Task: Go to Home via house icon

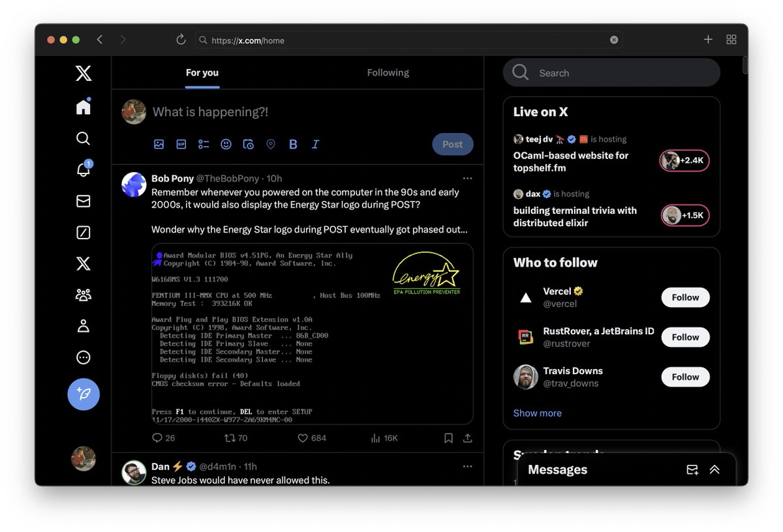Action: [84, 107]
